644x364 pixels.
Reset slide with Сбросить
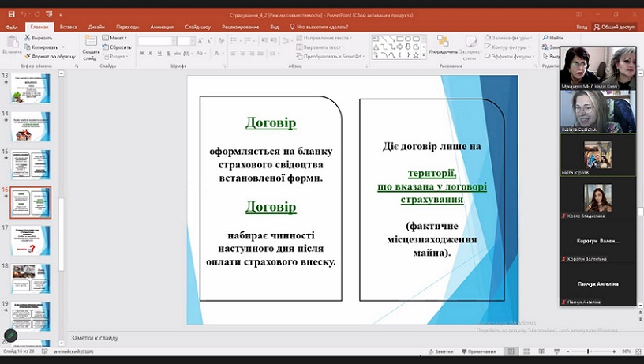[x=116, y=47]
